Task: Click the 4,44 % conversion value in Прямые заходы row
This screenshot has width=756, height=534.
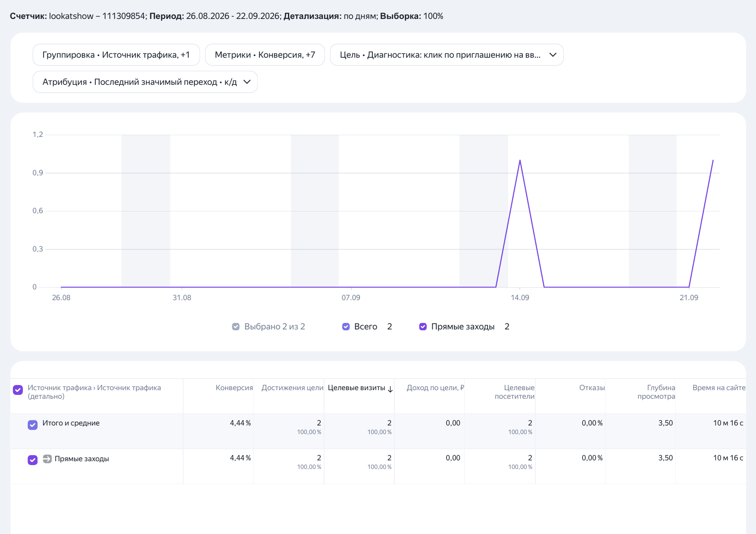Action: click(240, 458)
